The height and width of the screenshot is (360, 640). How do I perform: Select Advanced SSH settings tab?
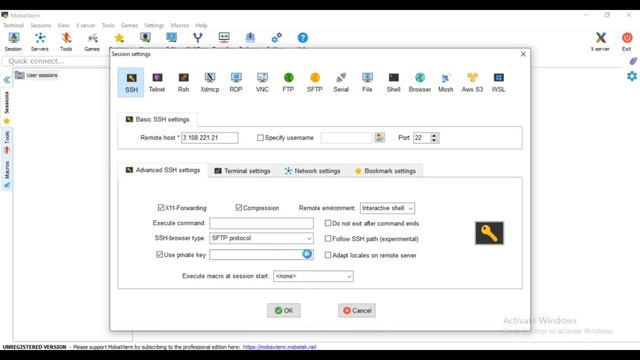(x=163, y=170)
